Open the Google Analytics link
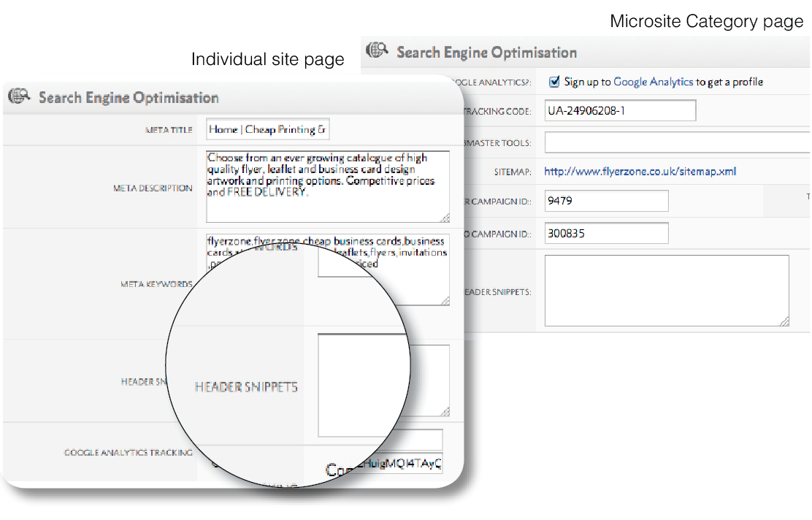 pyautogui.click(x=653, y=82)
